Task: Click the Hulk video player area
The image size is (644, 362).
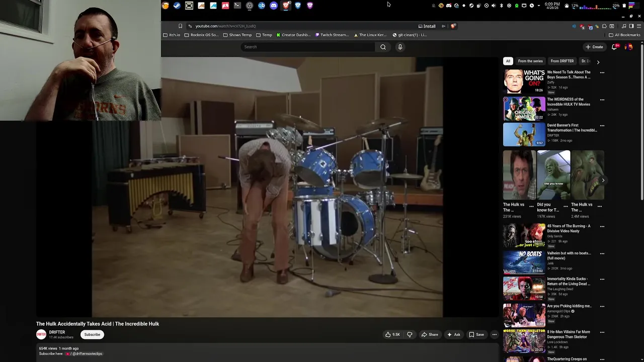Action: pos(267,187)
